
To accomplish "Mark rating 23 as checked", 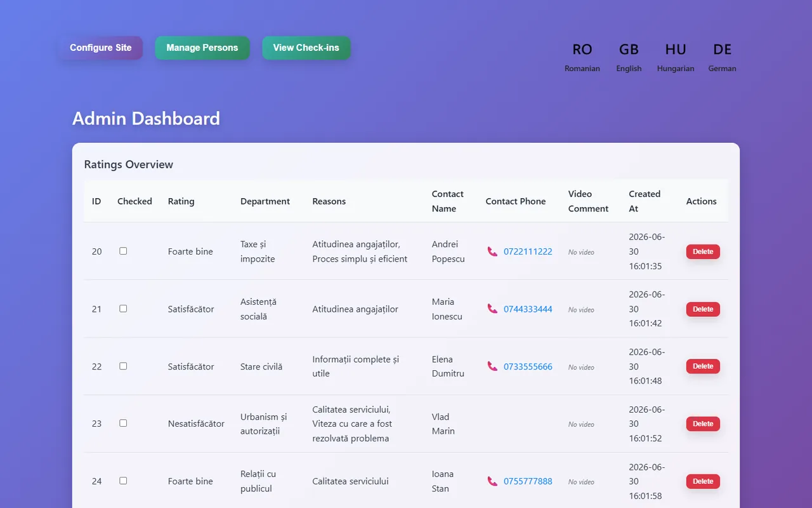I will coord(123,423).
